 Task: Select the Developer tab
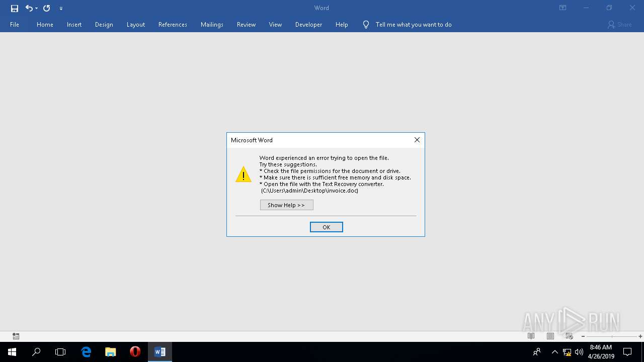[308, 25]
